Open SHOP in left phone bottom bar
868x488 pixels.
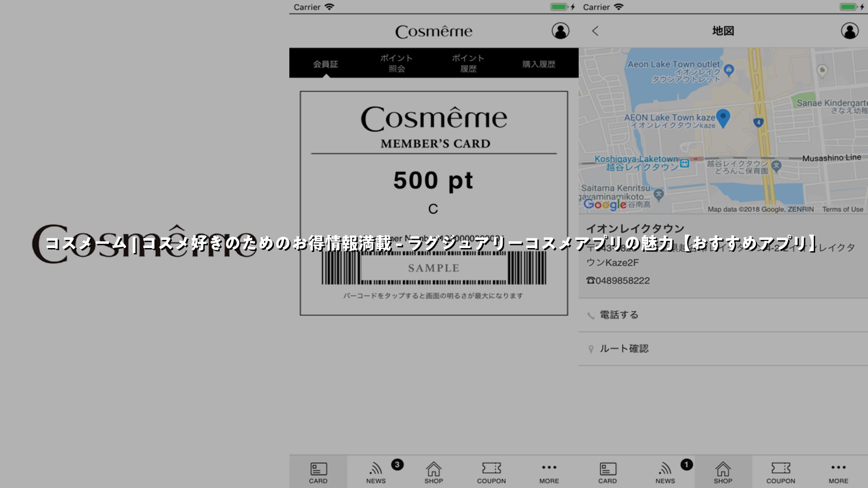click(x=434, y=473)
